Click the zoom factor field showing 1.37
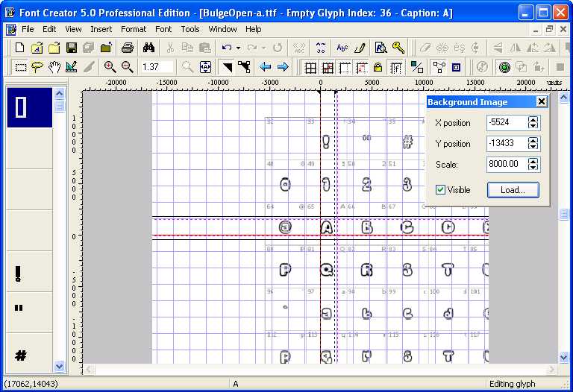The width and height of the screenshot is (573, 392). [x=157, y=67]
